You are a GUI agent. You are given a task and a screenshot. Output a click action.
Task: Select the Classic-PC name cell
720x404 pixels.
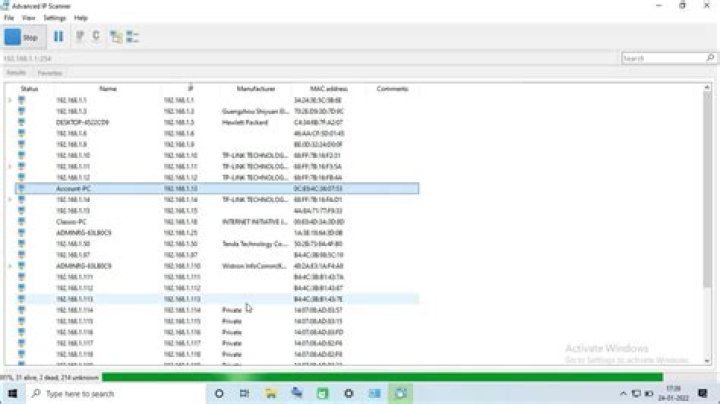click(71, 221)
